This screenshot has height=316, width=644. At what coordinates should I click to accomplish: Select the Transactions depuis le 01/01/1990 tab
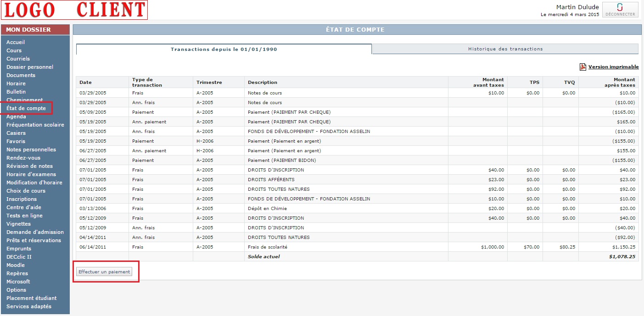tap(224, 49)
